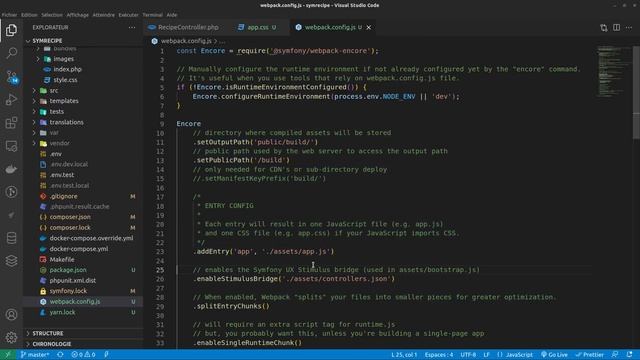Viewport: 640px width, 360px height.
Task: Open yarn.lock in the explorer
Action: pyautogui.click(x=62, y=312)
